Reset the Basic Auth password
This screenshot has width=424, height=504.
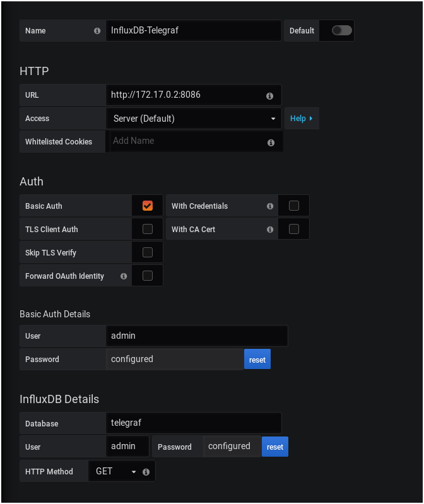click(x=257, y=360)
